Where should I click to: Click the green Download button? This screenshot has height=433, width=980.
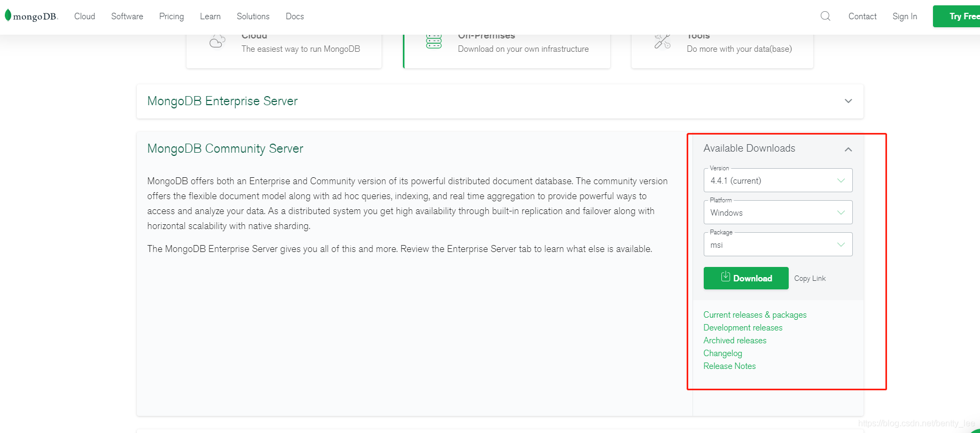(746, 278)
